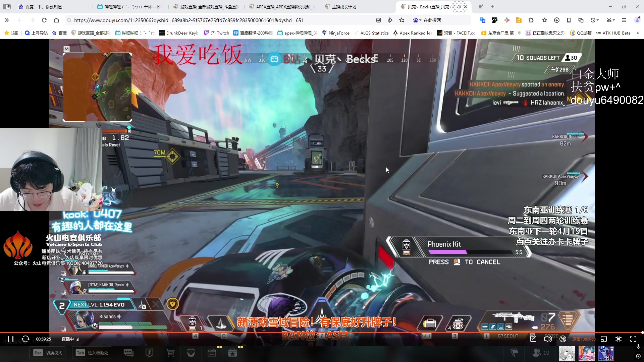Open the 原画1080P60 quality selector
The height and width of the screenshot is (362, 644).
(584, 339)
